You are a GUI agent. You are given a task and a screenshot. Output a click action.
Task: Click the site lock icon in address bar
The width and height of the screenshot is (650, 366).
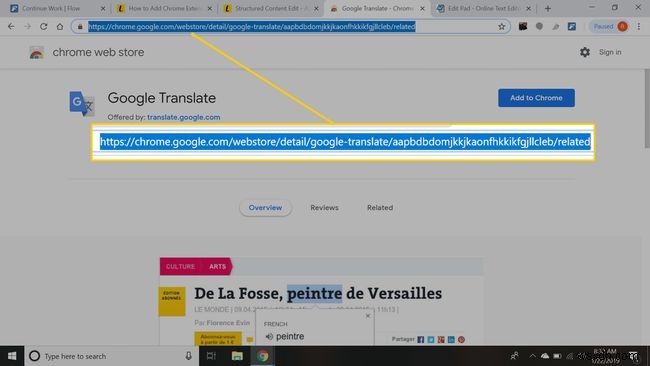80,27
